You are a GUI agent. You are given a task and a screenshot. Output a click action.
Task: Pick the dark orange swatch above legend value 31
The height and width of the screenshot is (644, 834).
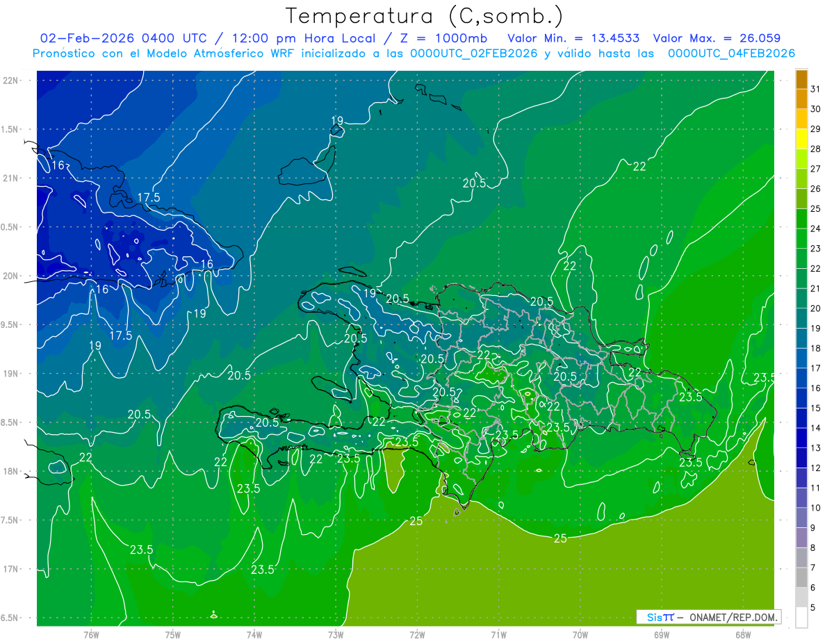point(801,79)
